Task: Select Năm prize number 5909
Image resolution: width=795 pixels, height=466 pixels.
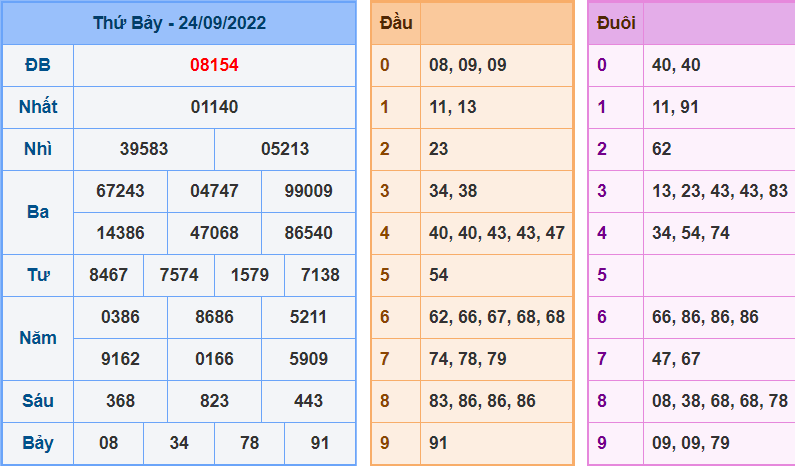Action: 309,360
